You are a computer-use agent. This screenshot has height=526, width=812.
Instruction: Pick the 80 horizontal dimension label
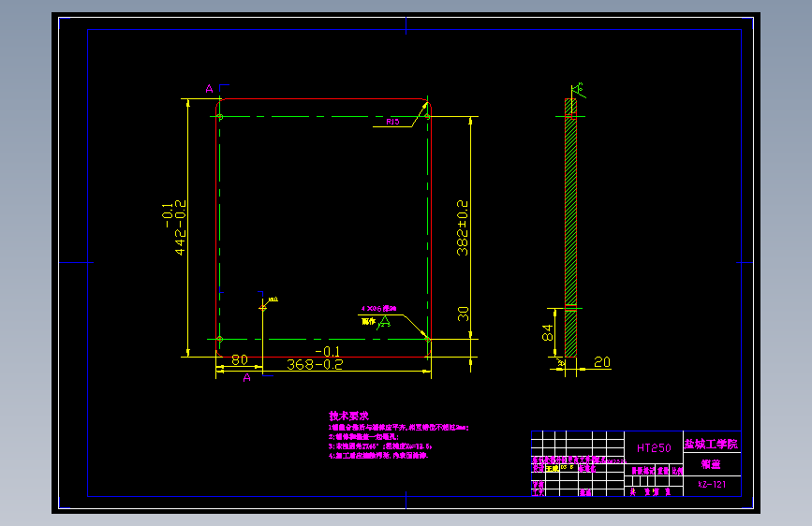pos(239,359)
